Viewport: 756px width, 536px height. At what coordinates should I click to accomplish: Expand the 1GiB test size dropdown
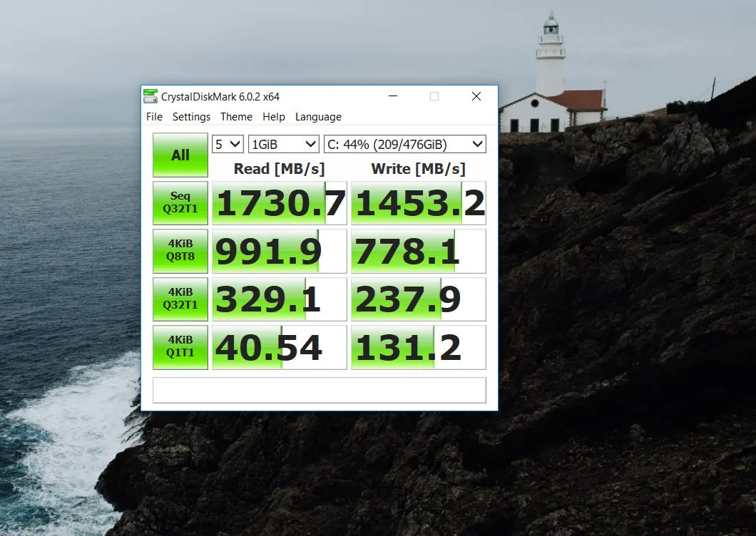284,144
